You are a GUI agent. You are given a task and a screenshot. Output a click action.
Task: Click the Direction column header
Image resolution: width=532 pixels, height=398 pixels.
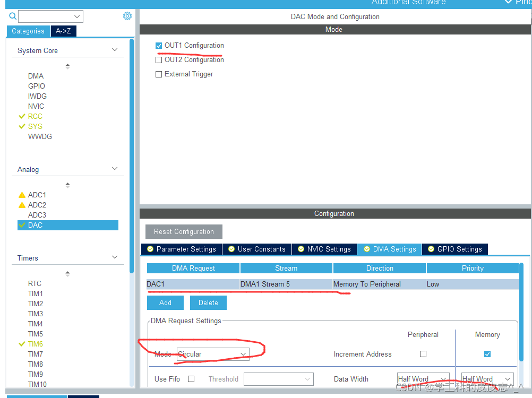[380, 268]
